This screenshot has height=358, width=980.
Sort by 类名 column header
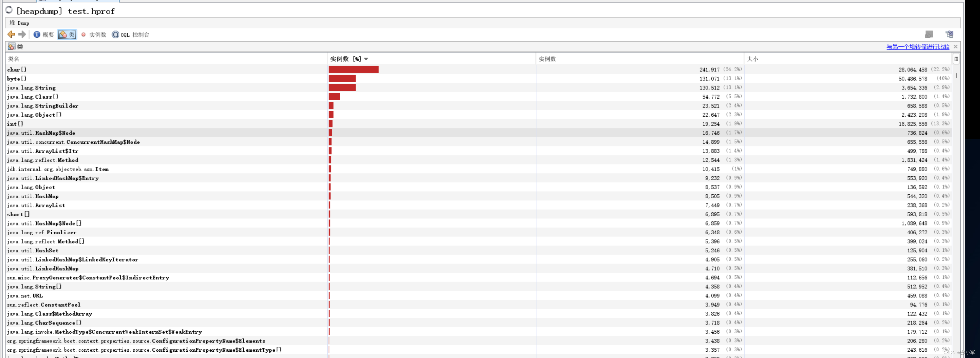coord(166,59)
